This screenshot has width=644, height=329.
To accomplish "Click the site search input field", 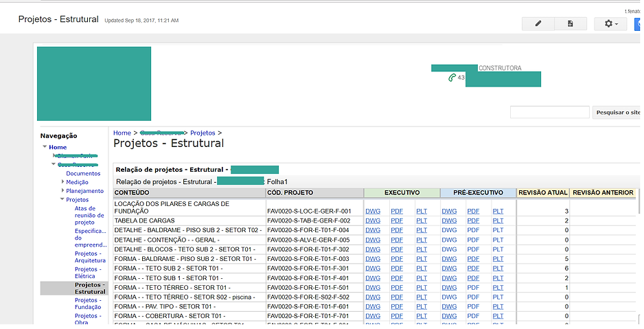I will coord(549,112).
